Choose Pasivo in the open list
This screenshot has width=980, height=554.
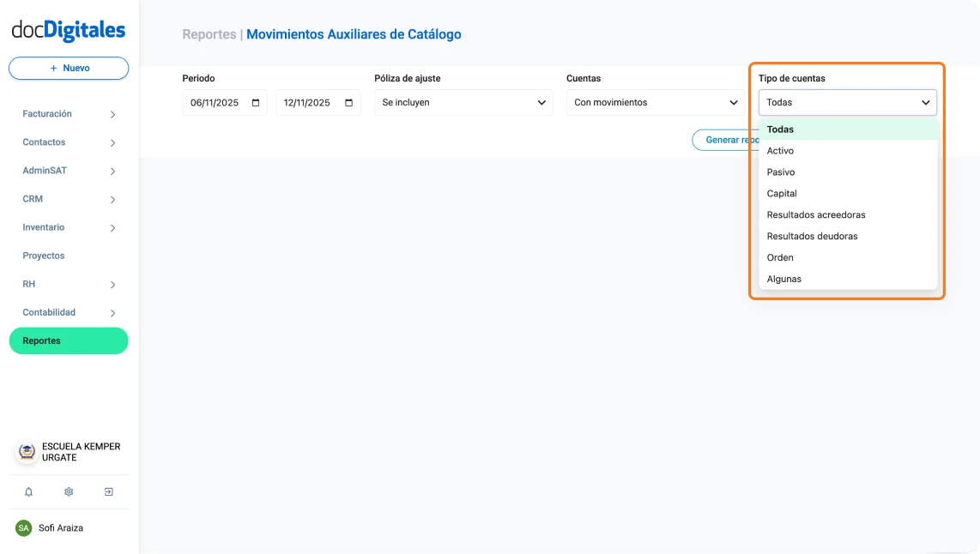coord(780,172)
